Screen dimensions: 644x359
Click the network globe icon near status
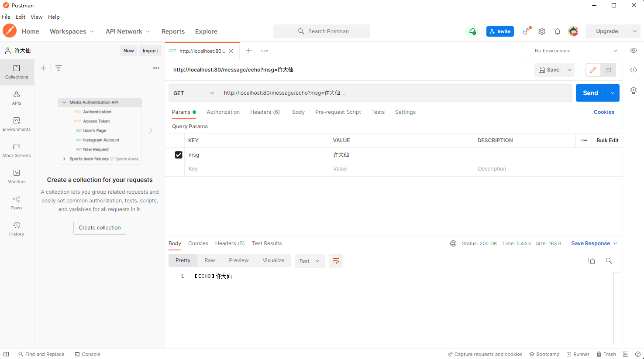(453, 243)
